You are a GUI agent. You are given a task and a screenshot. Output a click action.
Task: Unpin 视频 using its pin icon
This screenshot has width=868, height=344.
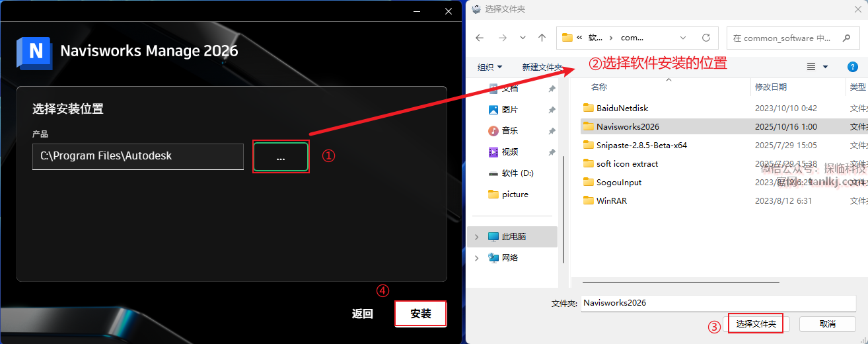[x=552, y=152]
